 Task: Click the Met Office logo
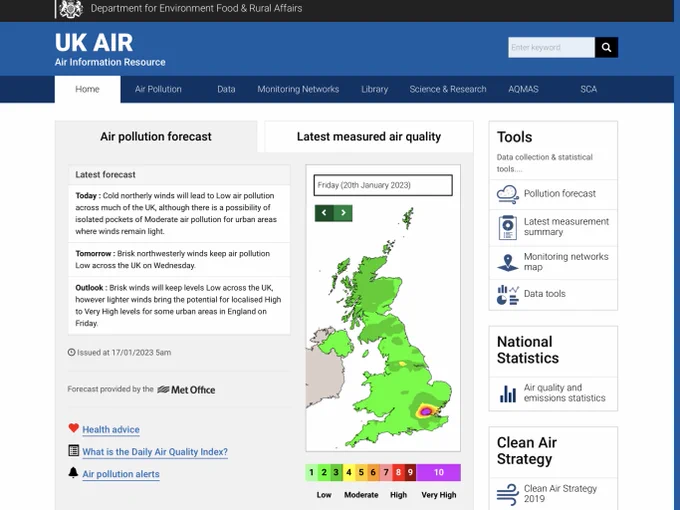(186, 389)
